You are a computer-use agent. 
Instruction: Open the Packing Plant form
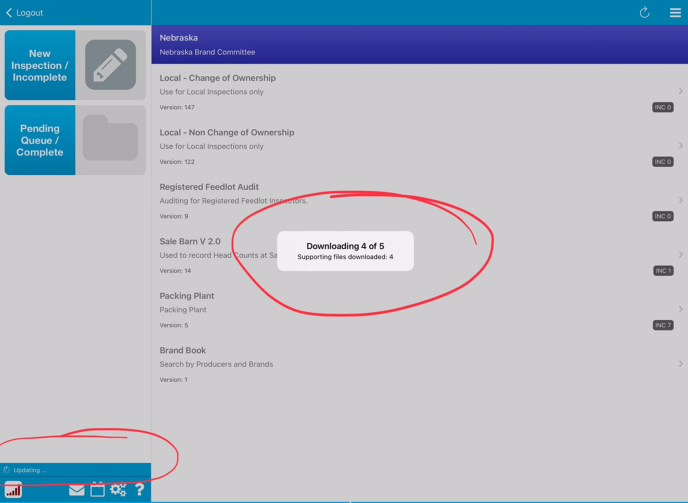click(419, 309)
